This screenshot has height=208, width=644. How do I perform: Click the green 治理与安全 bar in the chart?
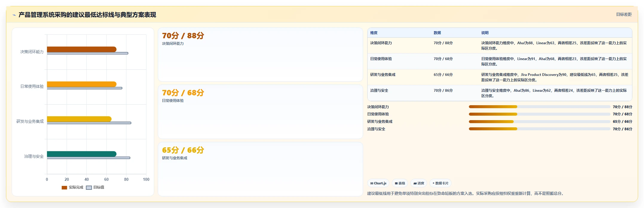tap(82, 154)
